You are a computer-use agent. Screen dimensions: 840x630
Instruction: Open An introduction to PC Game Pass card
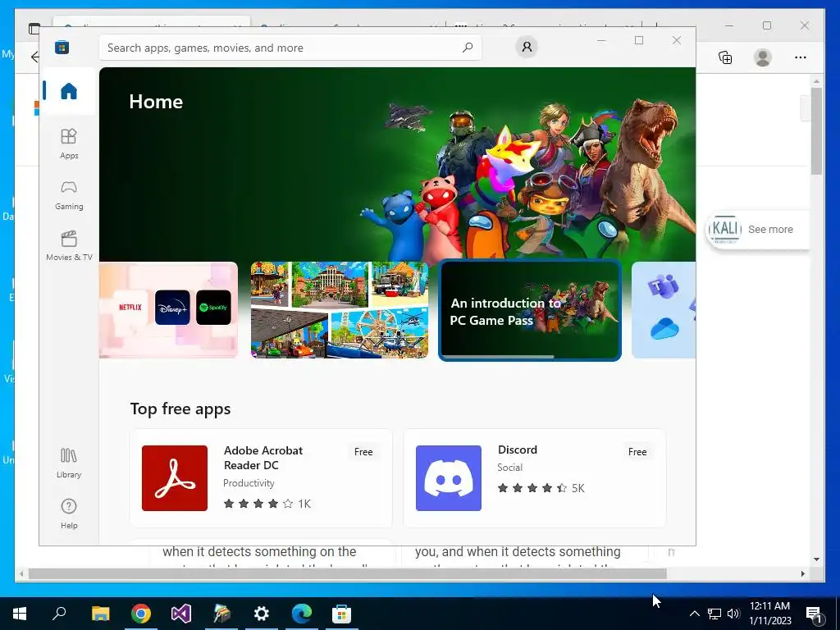coord(530,310)
